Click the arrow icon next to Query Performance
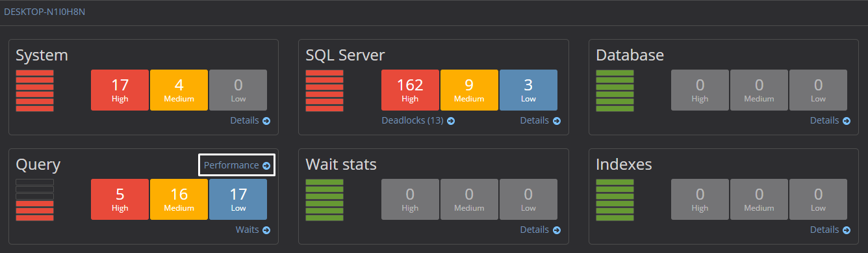The height and width of the screenshot is (253, 868). click(x=266, y=166)
